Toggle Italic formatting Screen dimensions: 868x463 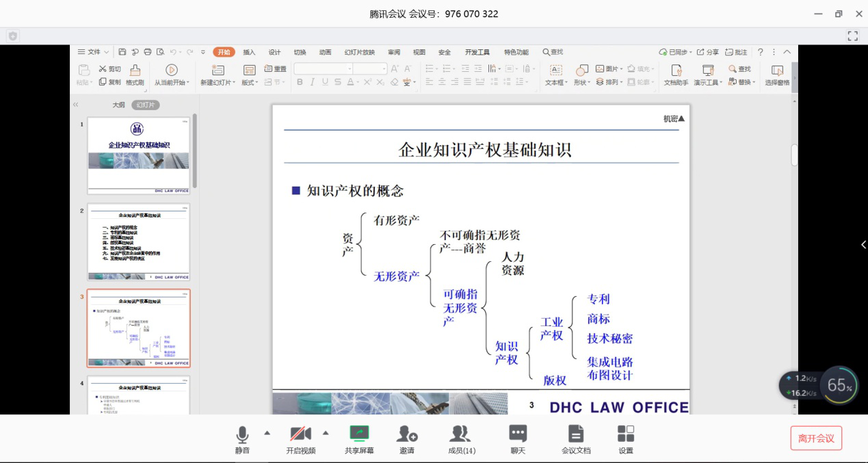312,82
